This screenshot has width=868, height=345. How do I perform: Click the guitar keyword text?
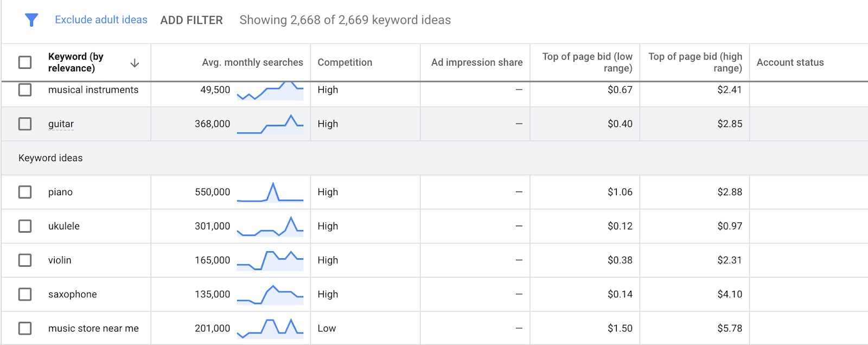[x=61, y=124]
